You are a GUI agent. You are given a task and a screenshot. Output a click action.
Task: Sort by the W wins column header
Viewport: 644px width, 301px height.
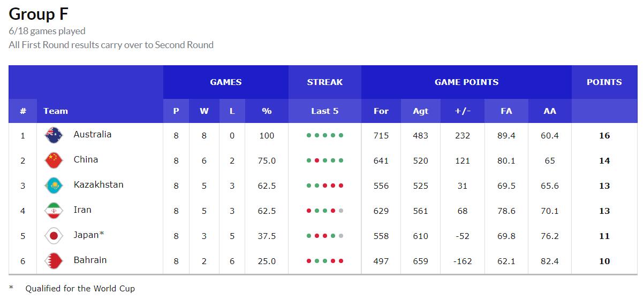204,111
